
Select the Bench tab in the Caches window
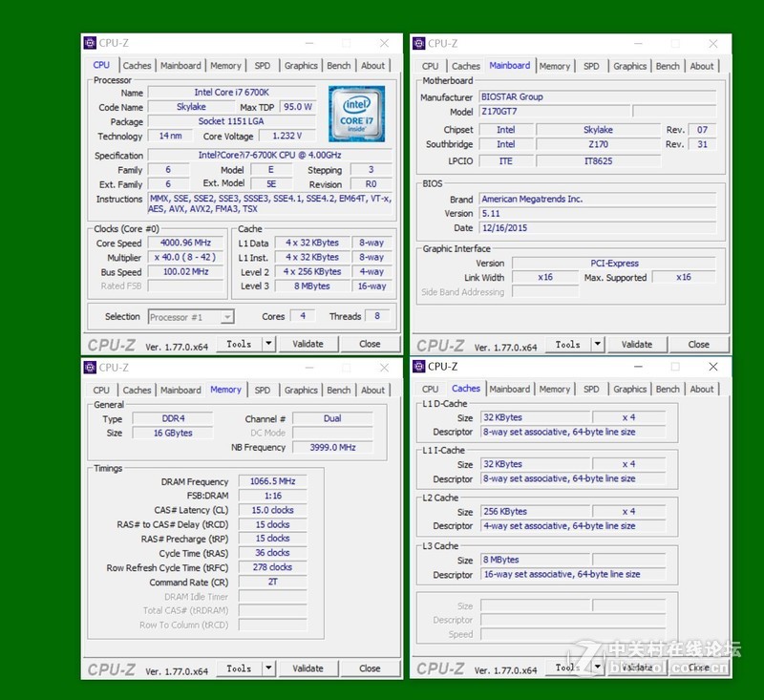[668, 389]
